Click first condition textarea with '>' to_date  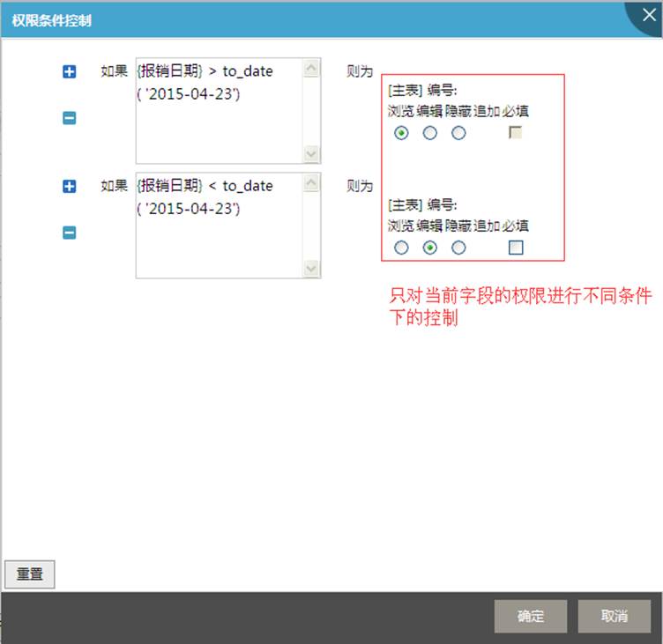[x=228, y=111]
